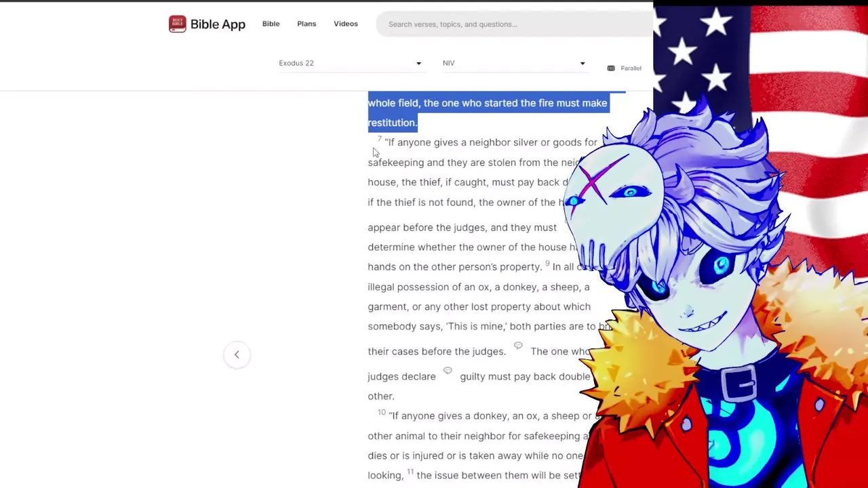Open footnote icon before "guilty must pay back"

point(448,371)
